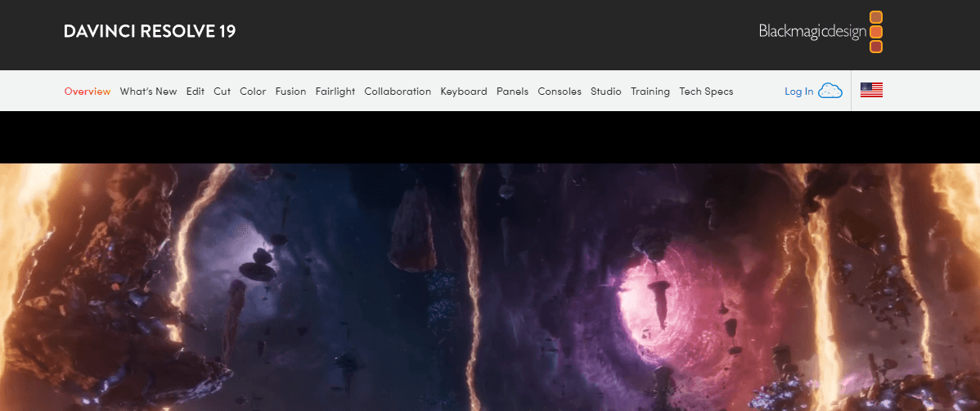The image size is (980, 411).
Task: Open the Cut page tab
Action: [222, 92]
